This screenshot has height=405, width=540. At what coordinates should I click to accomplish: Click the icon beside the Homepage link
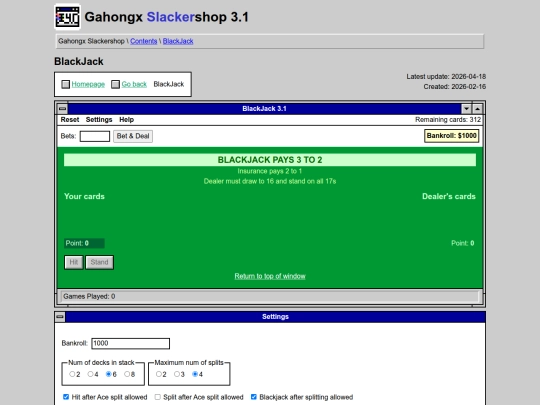tap(65, 84)
